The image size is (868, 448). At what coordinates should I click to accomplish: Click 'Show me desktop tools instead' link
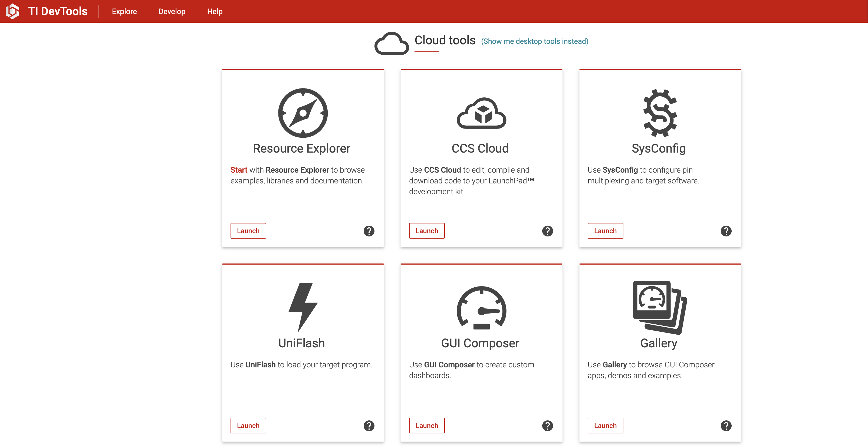coord(534,41)
